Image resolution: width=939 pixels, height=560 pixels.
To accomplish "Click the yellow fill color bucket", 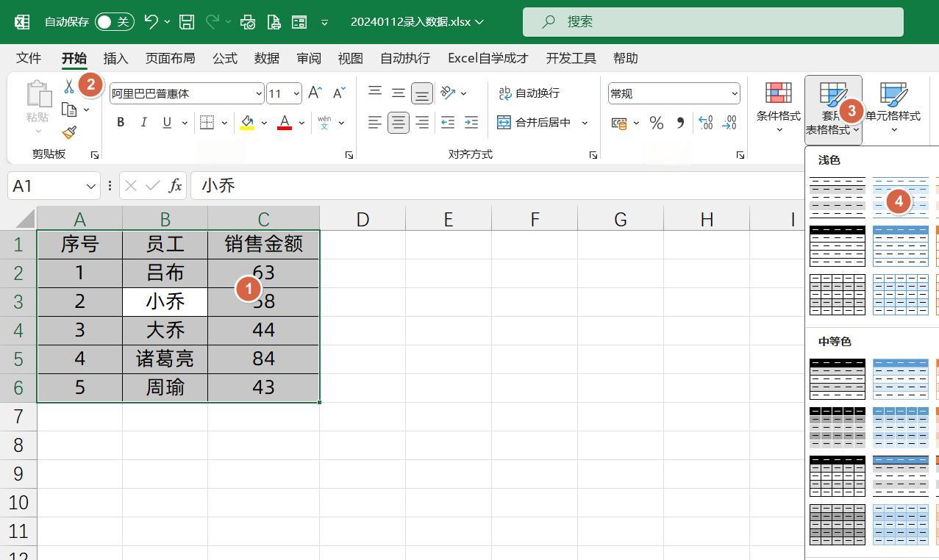I will [247, 123].
